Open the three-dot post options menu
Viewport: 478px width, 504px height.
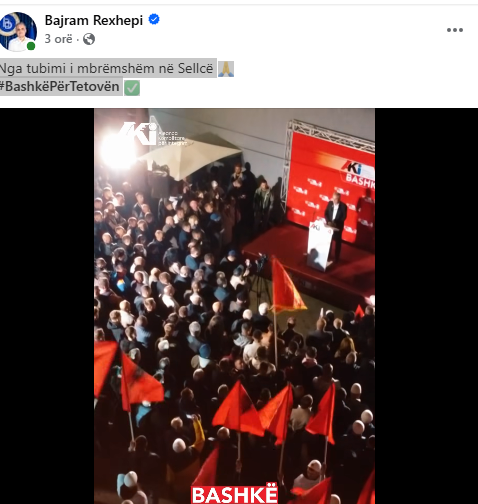tap(455, 30)
